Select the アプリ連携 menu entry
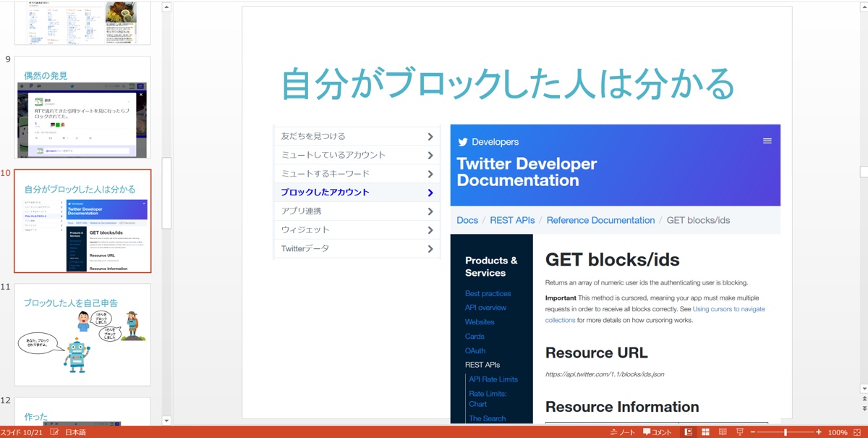This screenshot has height=438, width=868. [x=357, y=211]
